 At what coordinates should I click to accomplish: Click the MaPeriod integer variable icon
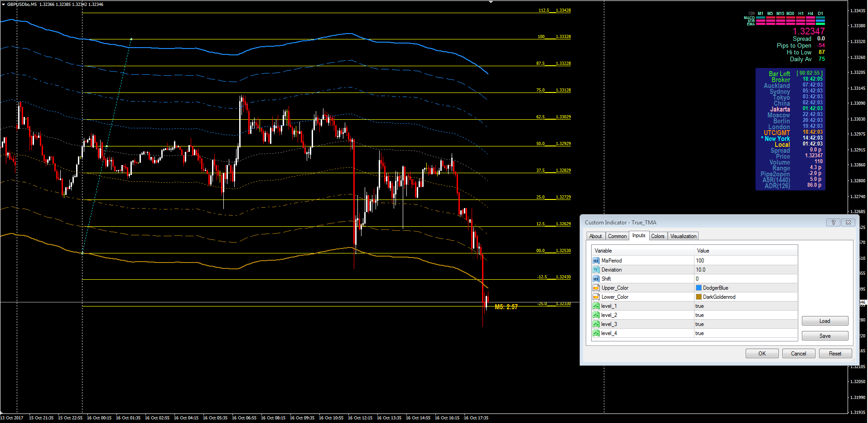596,261
